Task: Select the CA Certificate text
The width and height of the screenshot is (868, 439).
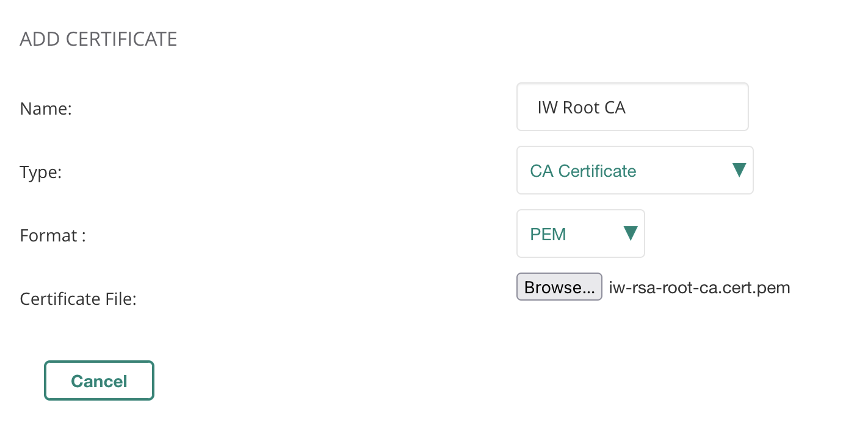Action: pos(583,171)
